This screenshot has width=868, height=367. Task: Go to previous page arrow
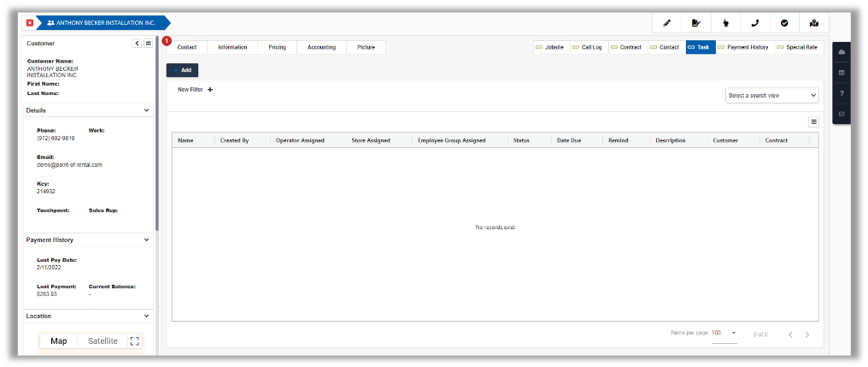tap(790, 334)
